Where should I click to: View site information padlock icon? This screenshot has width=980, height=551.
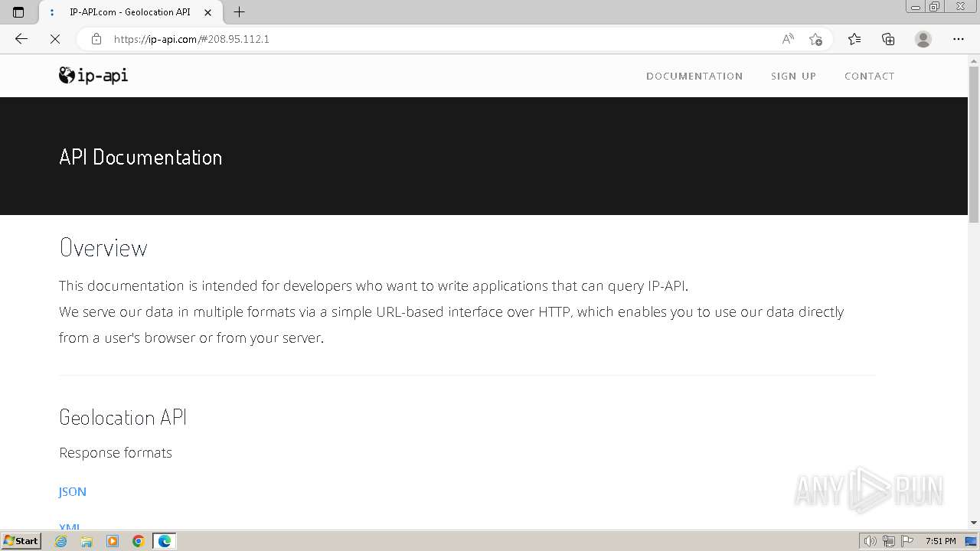pyautogui.click(x=96, y=39)
